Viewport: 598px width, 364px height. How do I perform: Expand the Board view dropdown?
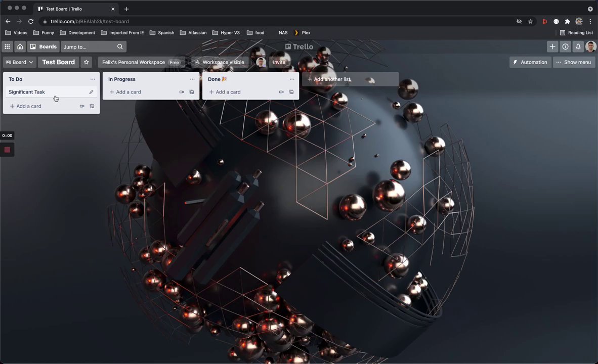[19, 62]
